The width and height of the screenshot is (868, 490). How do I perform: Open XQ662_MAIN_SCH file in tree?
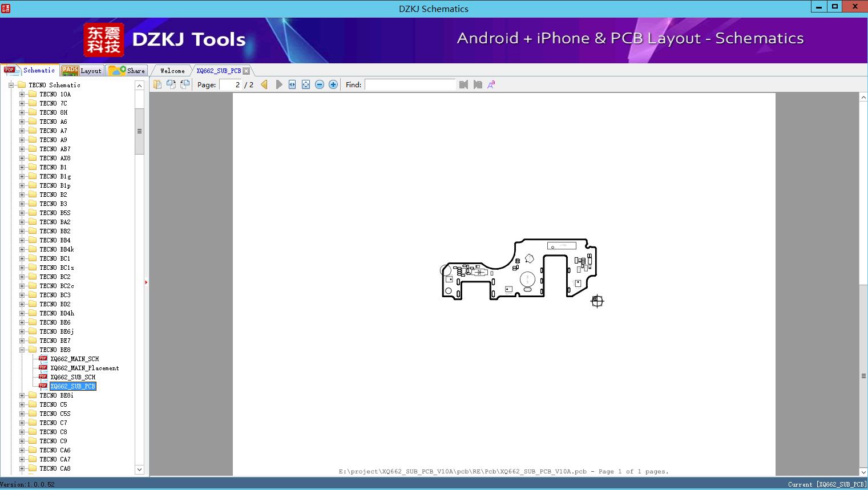(74, 359)
